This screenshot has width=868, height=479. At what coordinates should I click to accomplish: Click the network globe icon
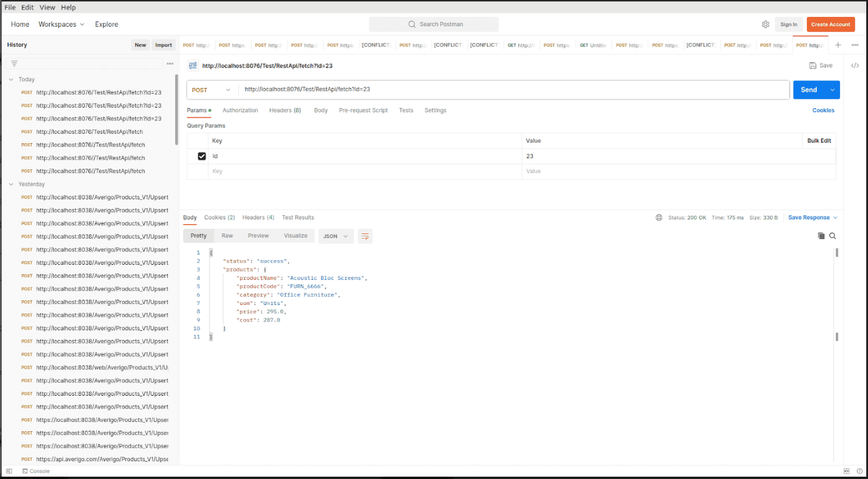(659, 218)
